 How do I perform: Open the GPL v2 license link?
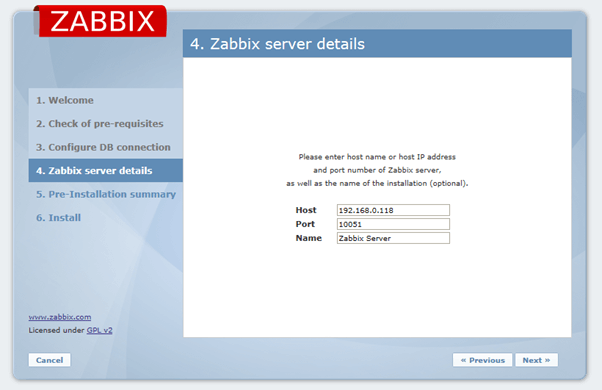(99, 330)
